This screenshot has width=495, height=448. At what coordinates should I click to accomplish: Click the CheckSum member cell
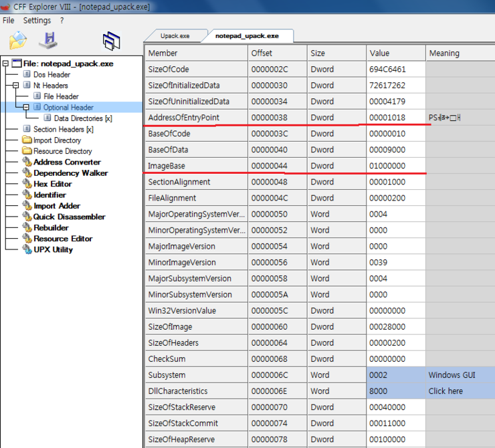(197, 358)
